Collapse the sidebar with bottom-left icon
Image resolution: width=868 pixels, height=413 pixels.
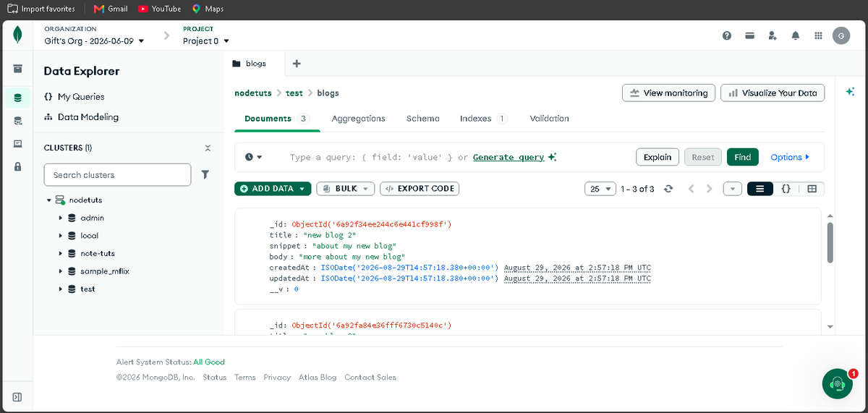click(17, 397)
